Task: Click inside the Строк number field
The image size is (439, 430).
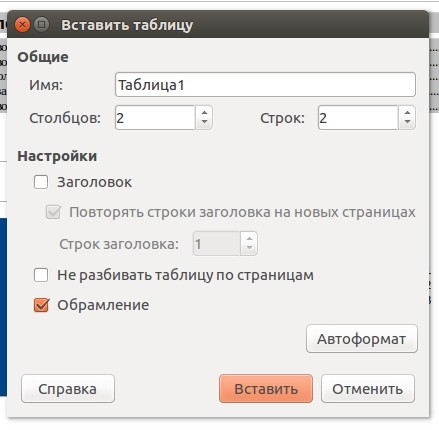Action: click(x=358, y=118)
